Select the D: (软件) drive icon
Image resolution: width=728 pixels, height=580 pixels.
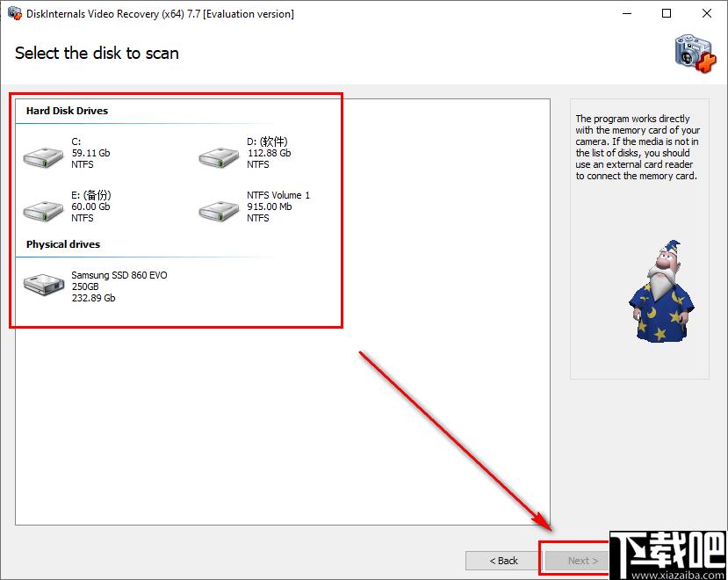(x=219, y=157)
